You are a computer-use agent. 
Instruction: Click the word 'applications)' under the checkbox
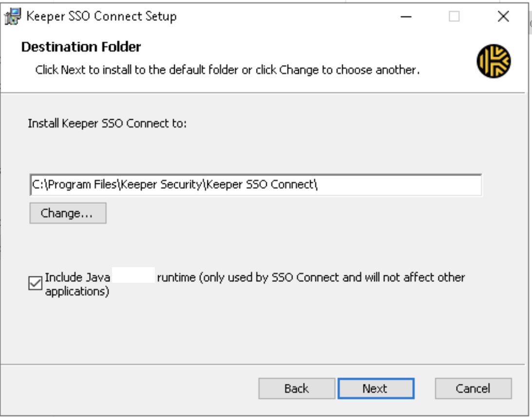[x=77, y=292]
